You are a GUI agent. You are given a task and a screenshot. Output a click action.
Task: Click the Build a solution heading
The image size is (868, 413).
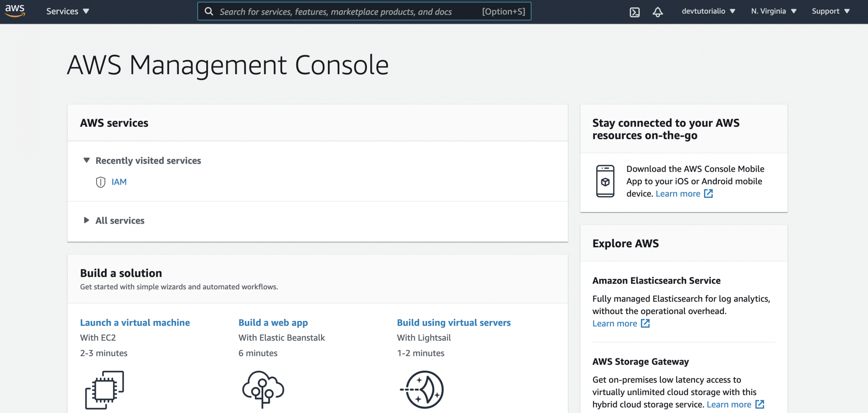[x=121, y=273]
